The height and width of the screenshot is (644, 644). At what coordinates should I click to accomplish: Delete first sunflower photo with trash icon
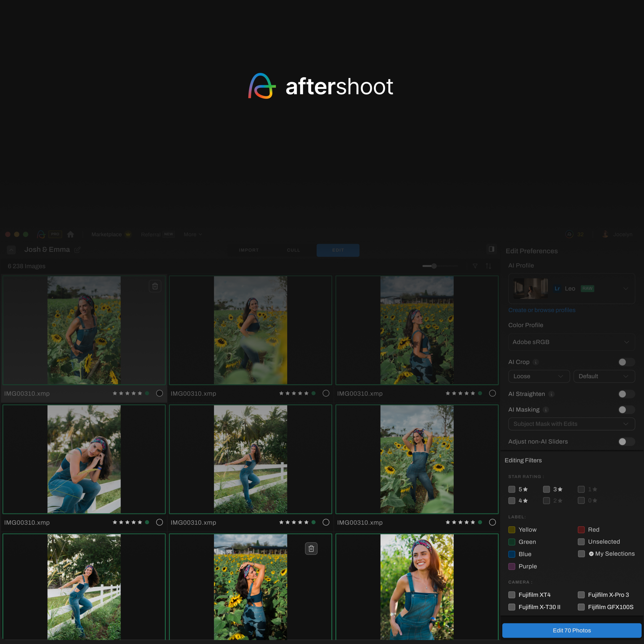(x=155, y=286)
